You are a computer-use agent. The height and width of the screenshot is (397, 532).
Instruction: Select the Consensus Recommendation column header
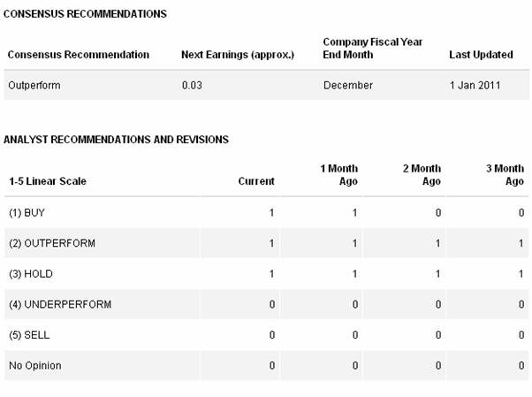click(78, 55)
